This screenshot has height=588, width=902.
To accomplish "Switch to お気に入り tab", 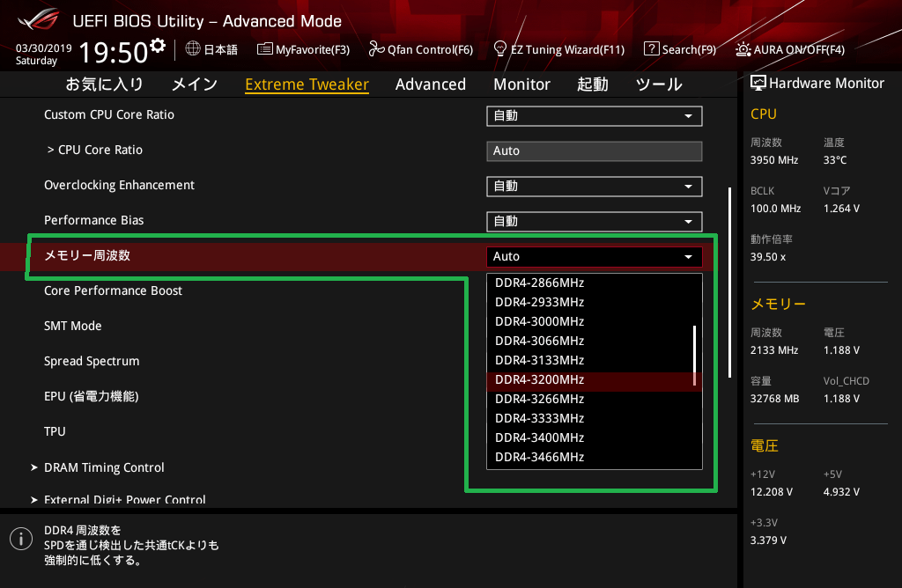I will pos(104,84).
